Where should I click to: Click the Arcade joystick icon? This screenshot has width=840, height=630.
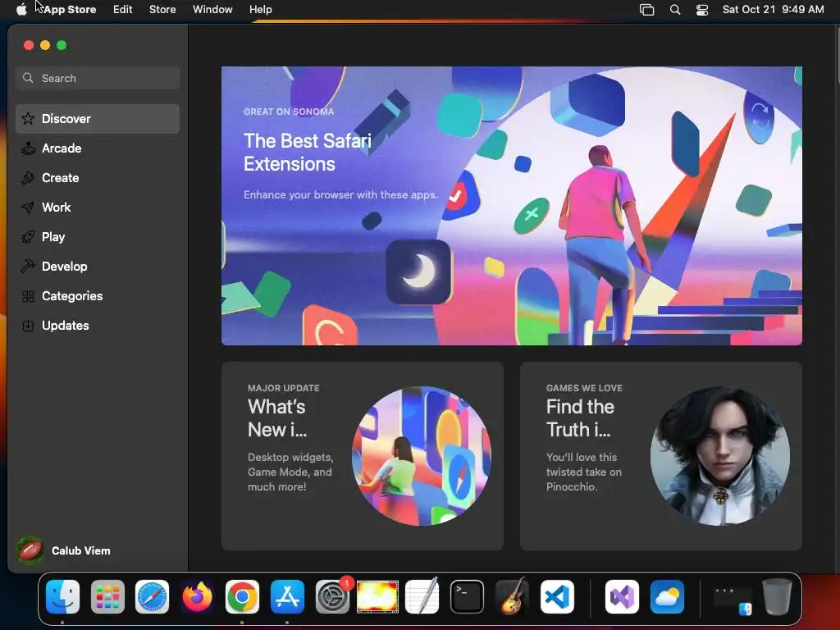pos(28,148)
